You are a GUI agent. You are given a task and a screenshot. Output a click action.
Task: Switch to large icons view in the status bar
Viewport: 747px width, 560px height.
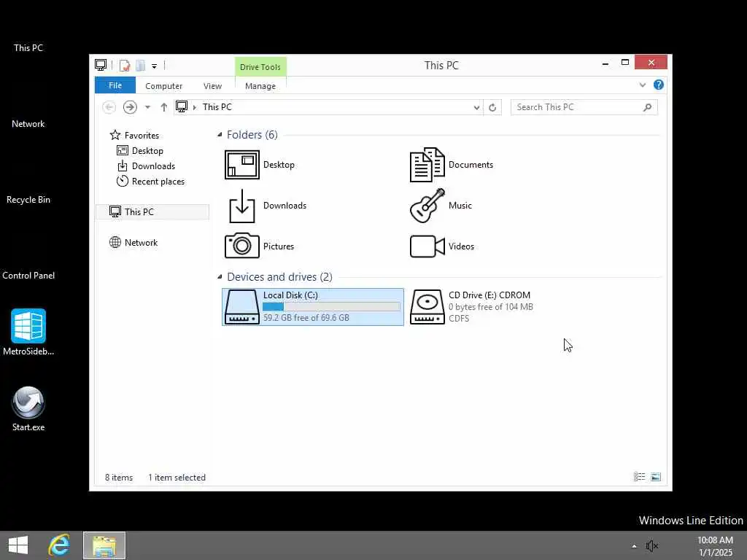(x=656, y=477)
